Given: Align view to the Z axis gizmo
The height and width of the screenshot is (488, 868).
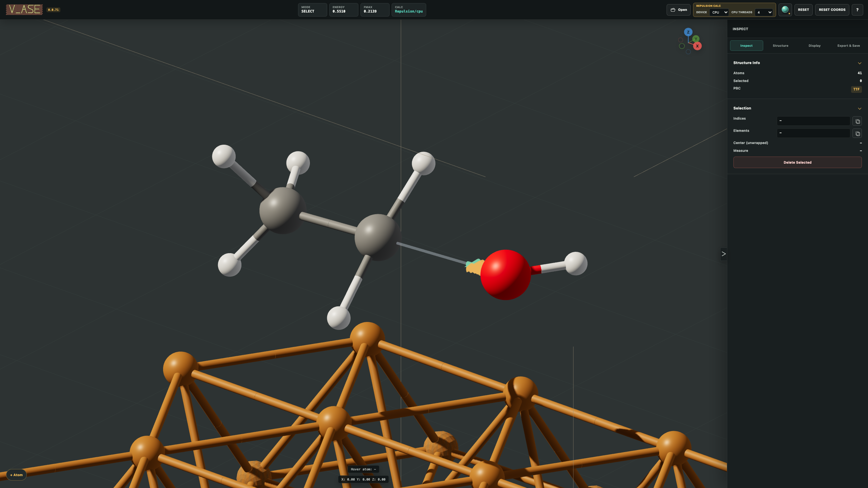Looking at the screenshot, I should (688, 32).
